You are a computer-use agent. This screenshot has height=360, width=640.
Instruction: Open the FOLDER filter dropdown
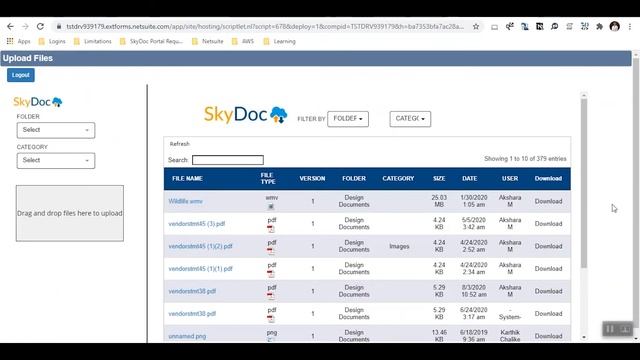click(x=348, y=119)
